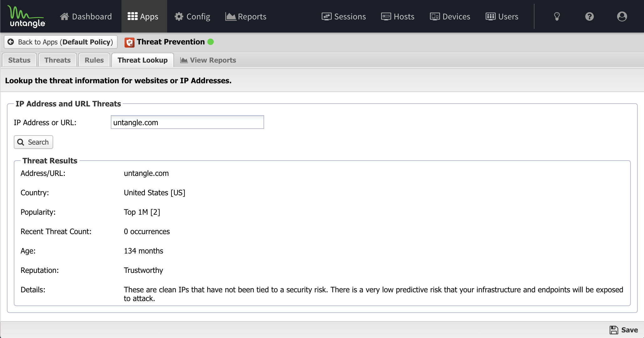Click the country value United States [US]

point(155,193)
